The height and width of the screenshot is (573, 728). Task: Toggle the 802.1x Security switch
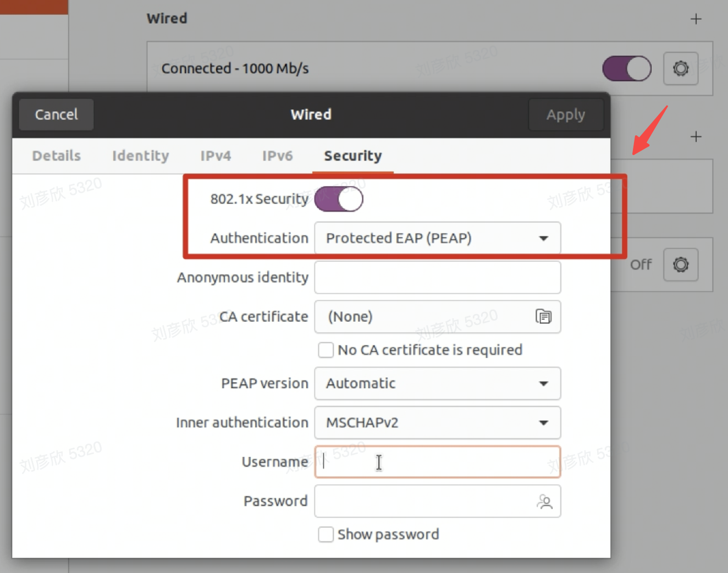339,199
